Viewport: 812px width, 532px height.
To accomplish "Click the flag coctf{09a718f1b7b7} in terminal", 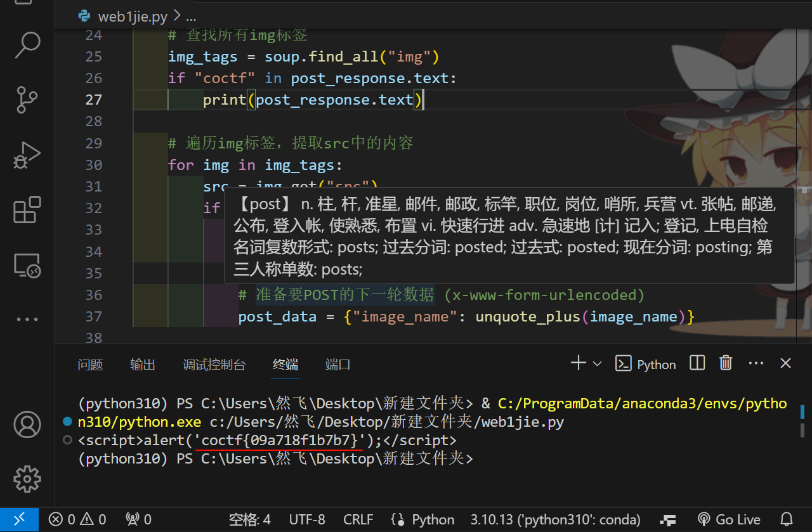I will (x=280, y=439).
